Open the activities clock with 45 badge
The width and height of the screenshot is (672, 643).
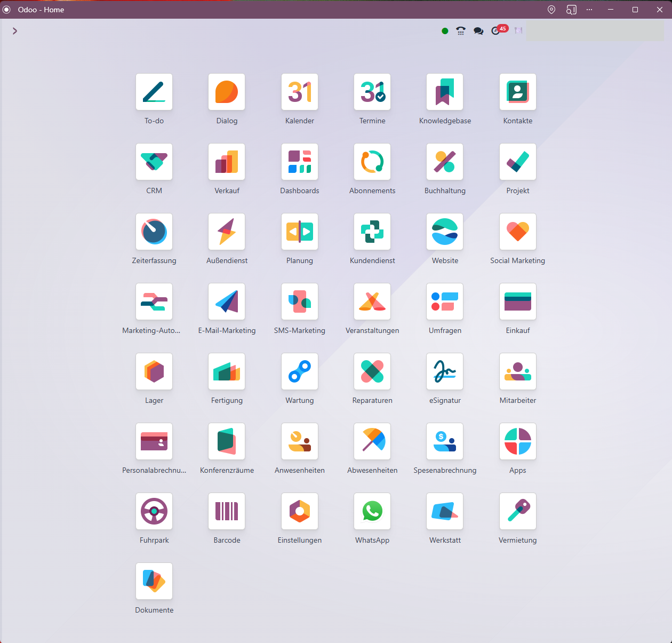(x=496, y=31)
